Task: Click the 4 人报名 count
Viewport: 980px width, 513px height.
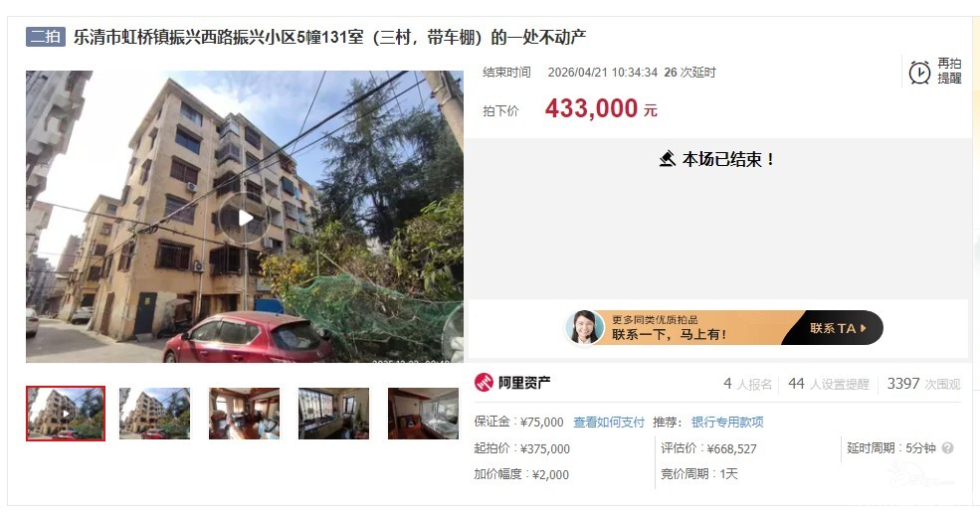Action: pos(748,384)
